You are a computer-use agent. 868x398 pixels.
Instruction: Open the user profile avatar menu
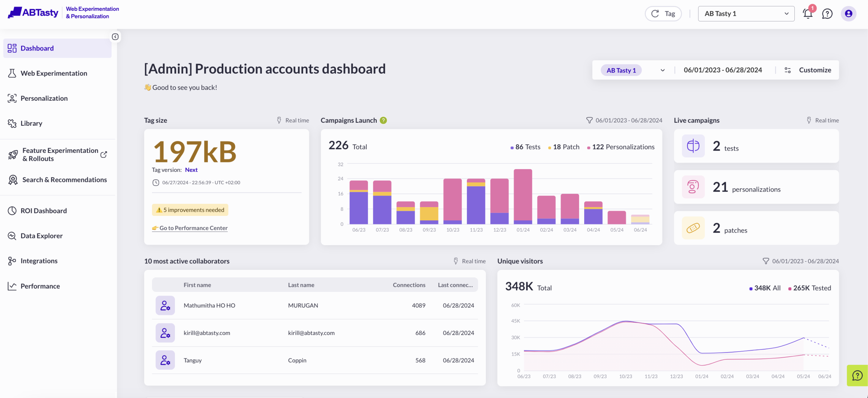[848, 14]
